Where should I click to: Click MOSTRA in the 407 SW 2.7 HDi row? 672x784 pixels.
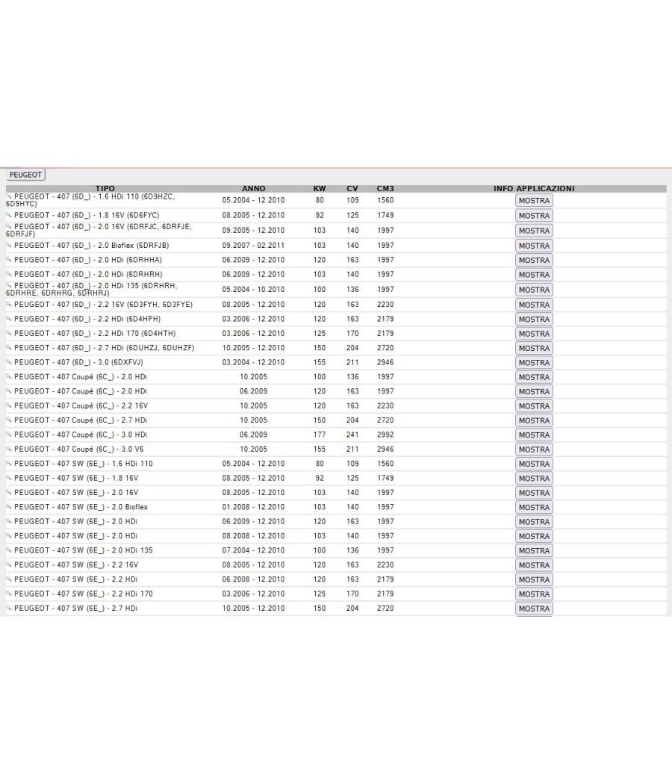coord(534,609)
